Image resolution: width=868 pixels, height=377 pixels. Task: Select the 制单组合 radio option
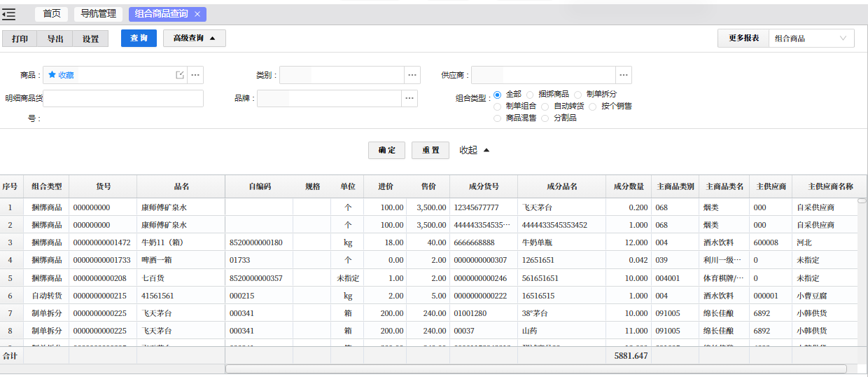tap(498, 107)
